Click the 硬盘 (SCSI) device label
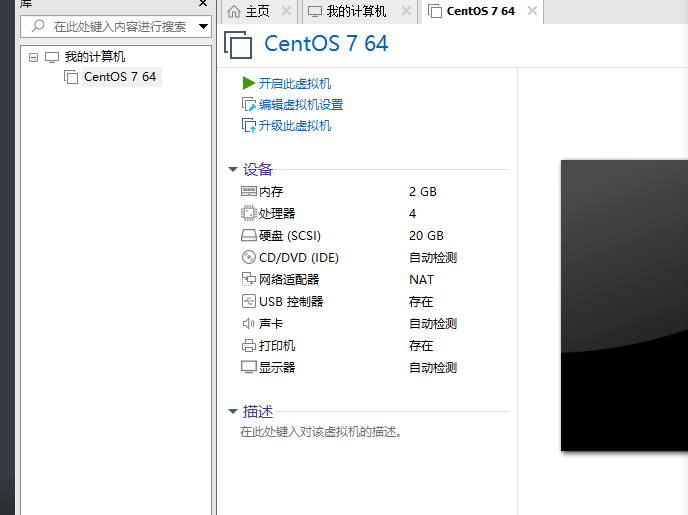The height and width of the screenshot is (515, 688). point(290,236)
